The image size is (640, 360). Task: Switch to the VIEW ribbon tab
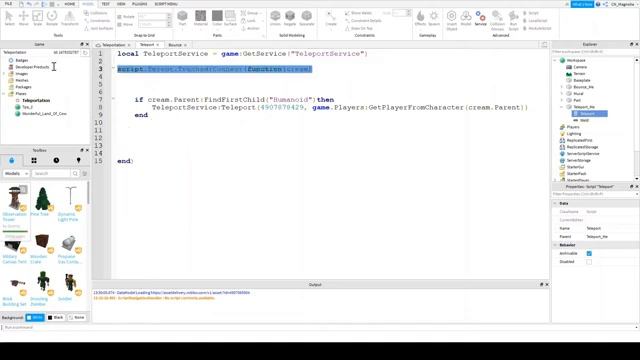121,4
